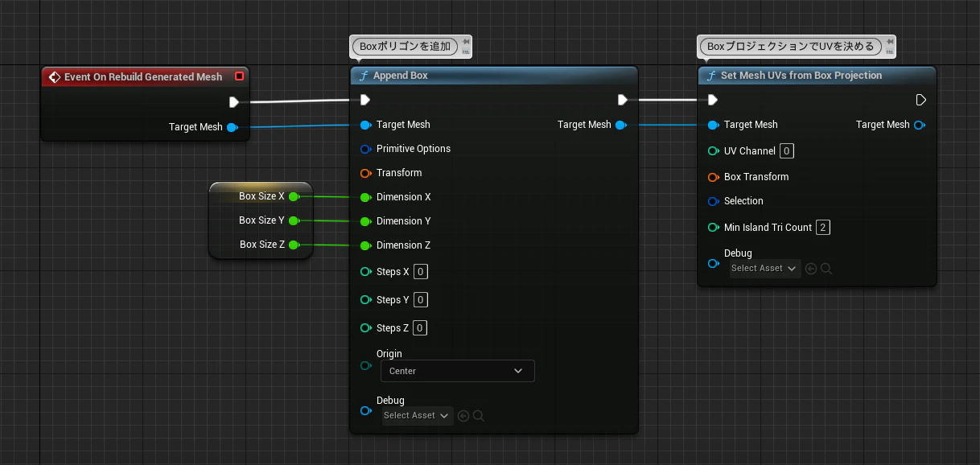Screen dimensions: 980x465
Task: Toggle bubble visibility for Boxポリゴンを追加 comment
Action: (466, 52)
